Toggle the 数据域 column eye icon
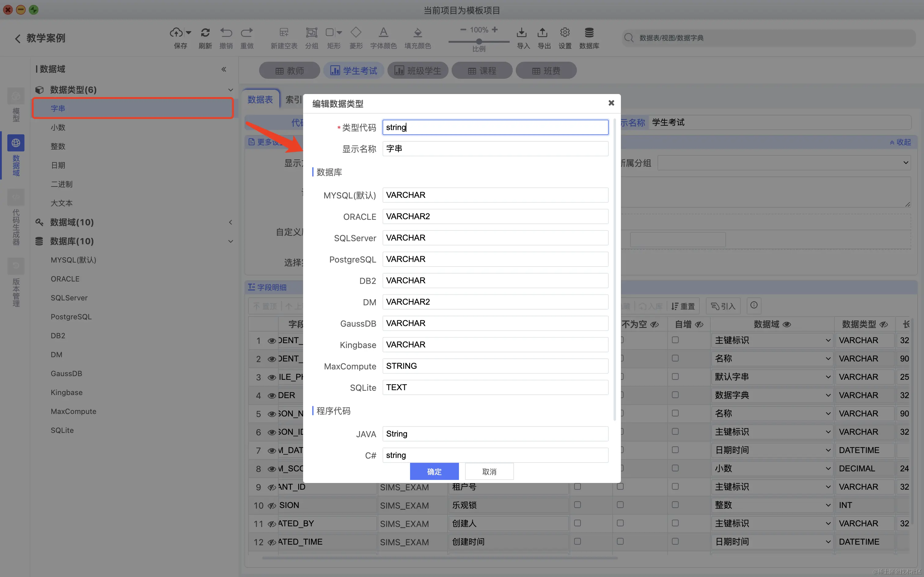Screen dimensions: 924x577 tap(787, 325)
